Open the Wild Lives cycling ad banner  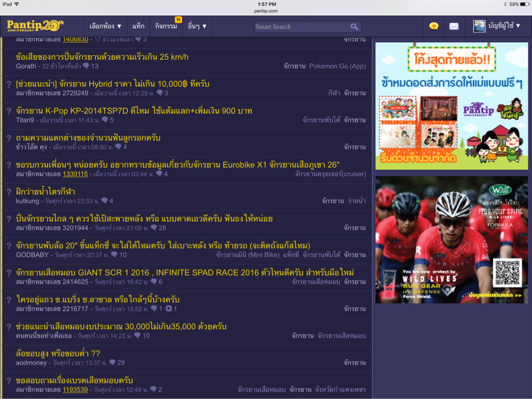point(452,240)
